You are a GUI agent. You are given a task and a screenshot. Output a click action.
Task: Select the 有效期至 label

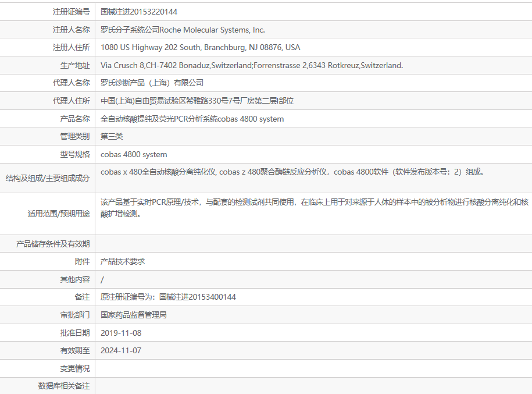click(75, 350)
